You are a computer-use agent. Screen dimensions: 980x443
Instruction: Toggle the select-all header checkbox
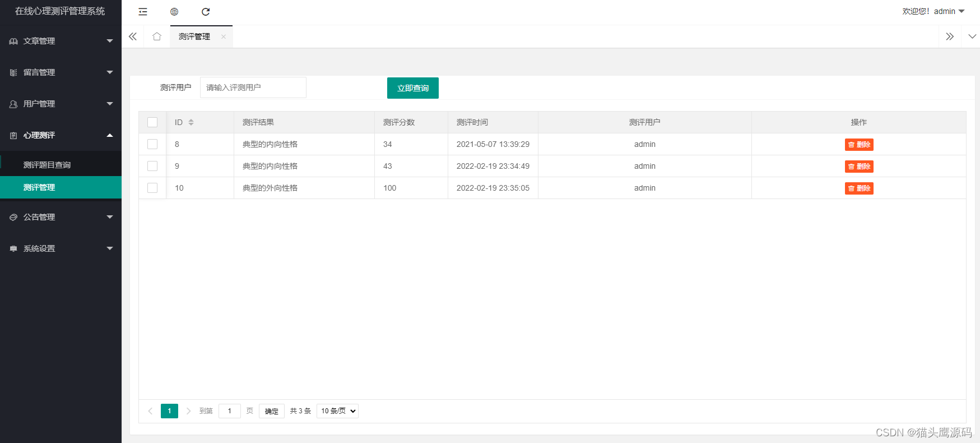tap(152, 122)
